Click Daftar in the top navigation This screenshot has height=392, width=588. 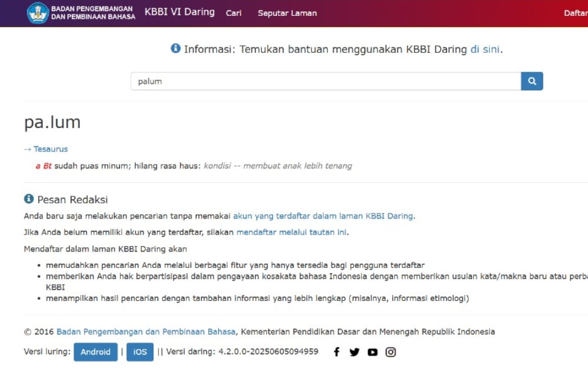point(576,13)
